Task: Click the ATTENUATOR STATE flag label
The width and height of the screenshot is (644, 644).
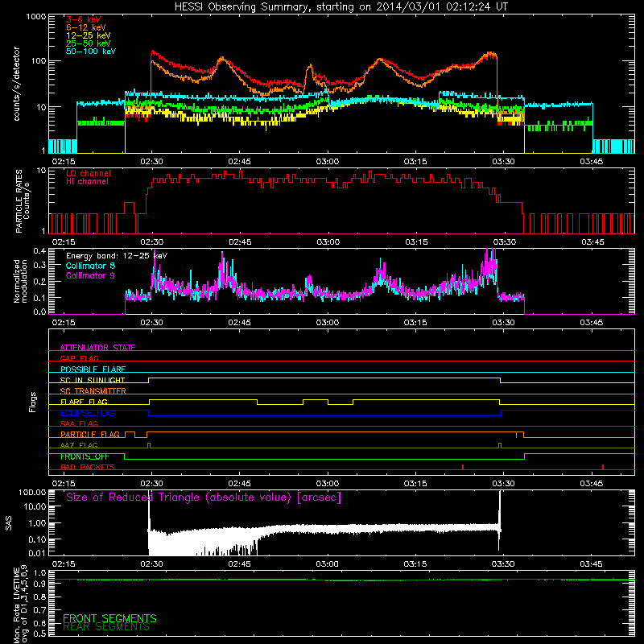Action: [97, 348]
